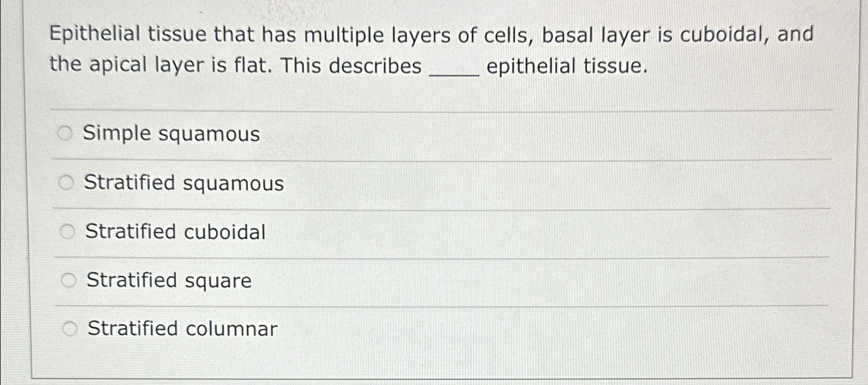Click the row containing Stratified cuboidal
This screenshot has width=868, height=385.
[x=381, y=232]
